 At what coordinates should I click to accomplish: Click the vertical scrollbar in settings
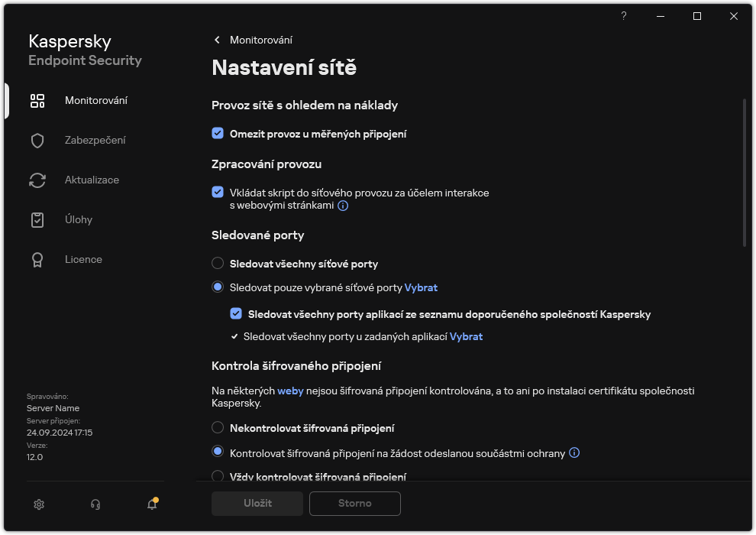click(745, 172)
